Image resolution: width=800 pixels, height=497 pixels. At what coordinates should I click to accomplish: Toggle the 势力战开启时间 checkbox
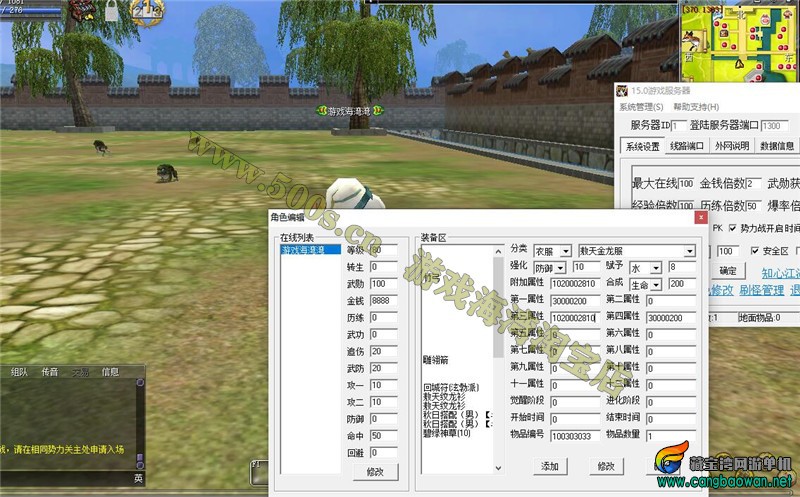tap(732, 228)
